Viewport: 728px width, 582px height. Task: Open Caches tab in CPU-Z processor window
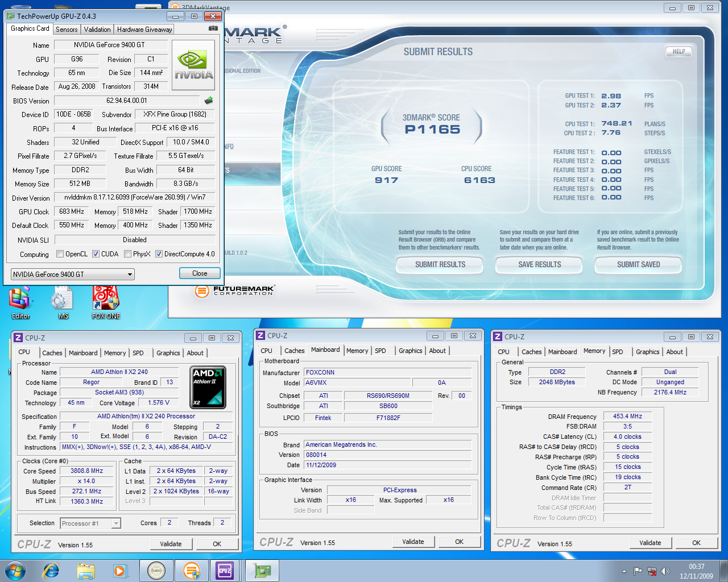click(52, 353)
